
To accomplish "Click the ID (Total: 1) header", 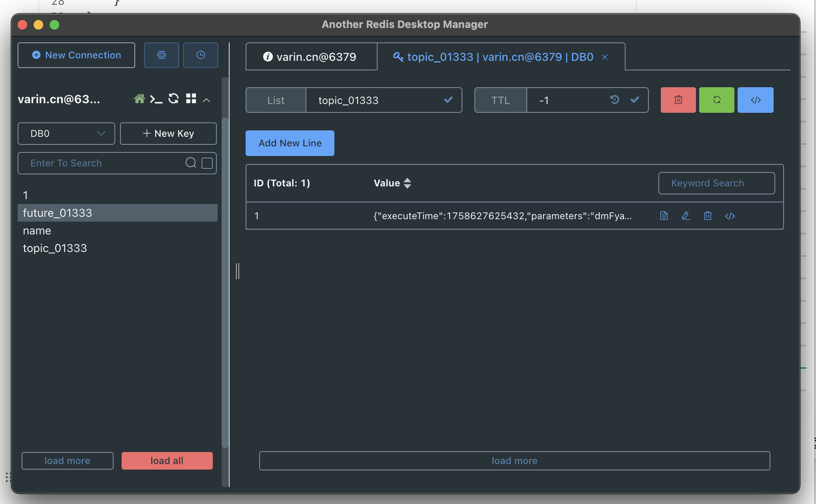I will [282, 183].
